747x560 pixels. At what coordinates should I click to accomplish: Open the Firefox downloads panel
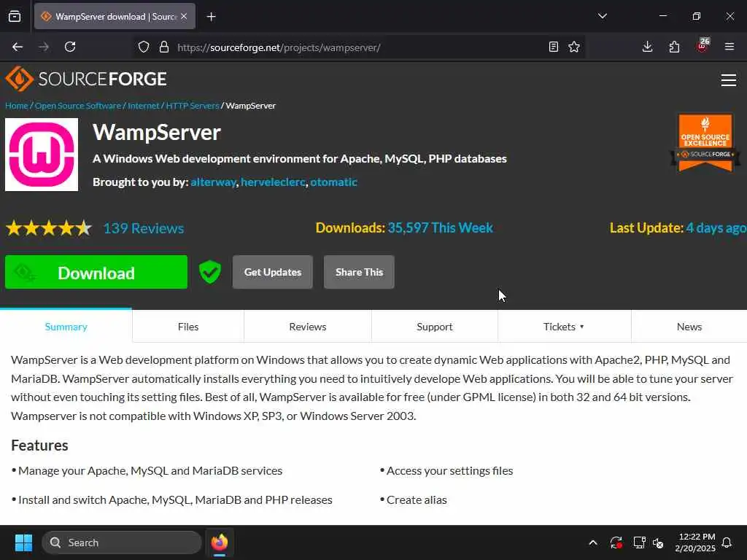tap(647, 47)
